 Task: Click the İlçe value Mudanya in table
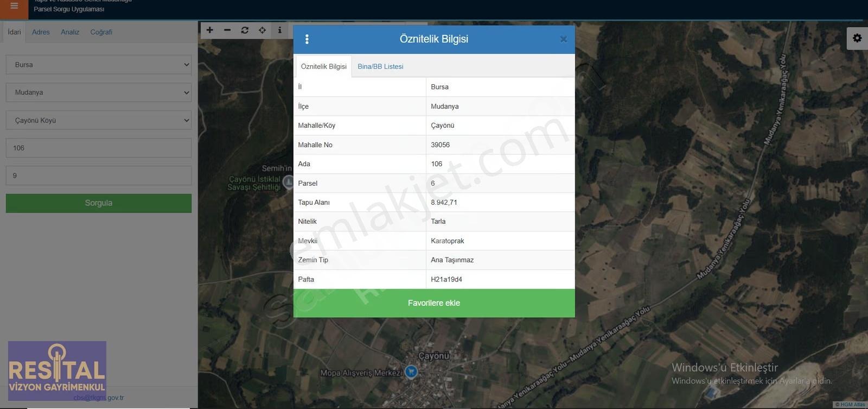444,106
